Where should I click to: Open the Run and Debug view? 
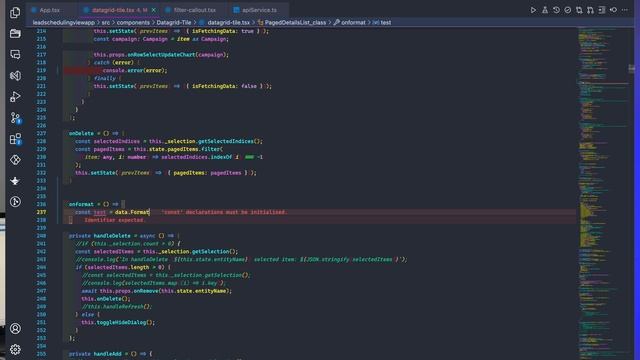(15, 97)
